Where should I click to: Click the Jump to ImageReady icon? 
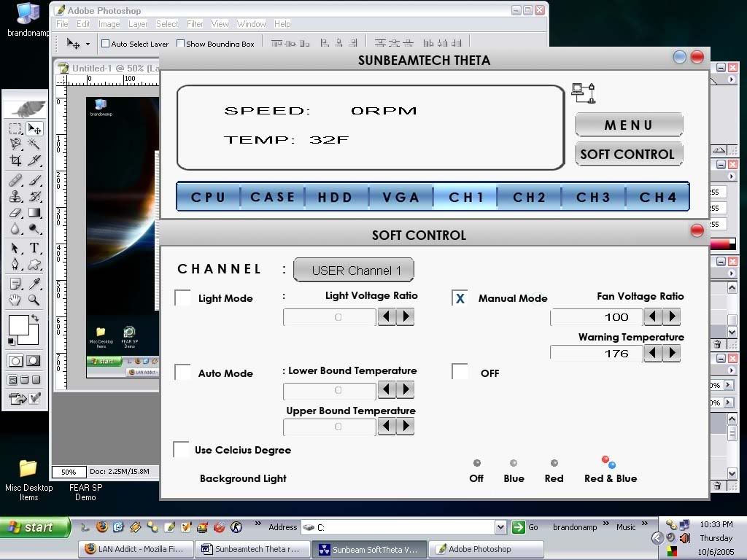[x=18, y=398]
